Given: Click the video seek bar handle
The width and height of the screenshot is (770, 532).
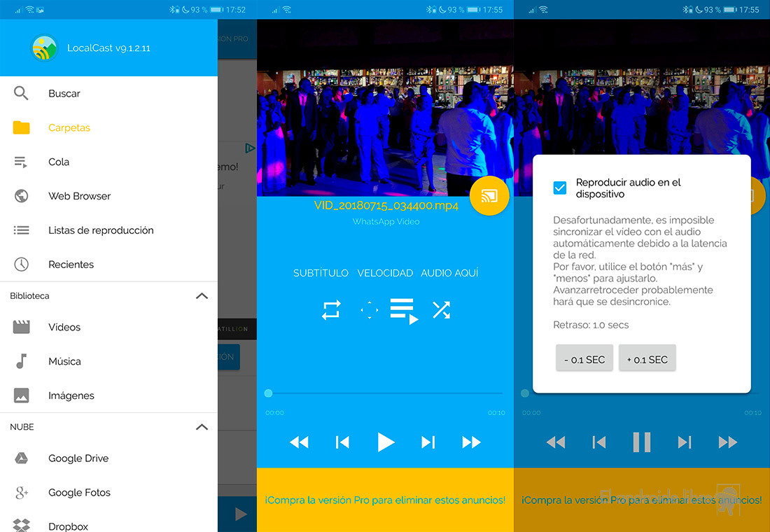Looking at the screenshot, I should (269, 393).
